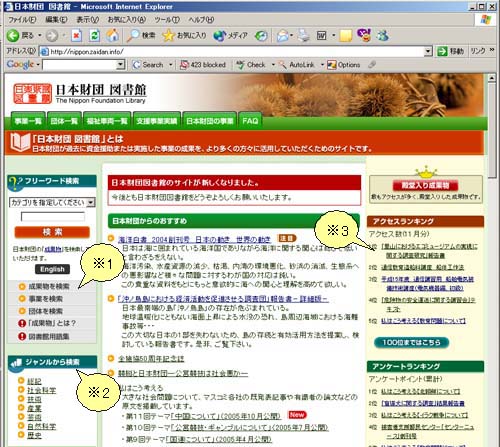Go to the Home page icon
This screenshot has height=447, width=500.
113,35
